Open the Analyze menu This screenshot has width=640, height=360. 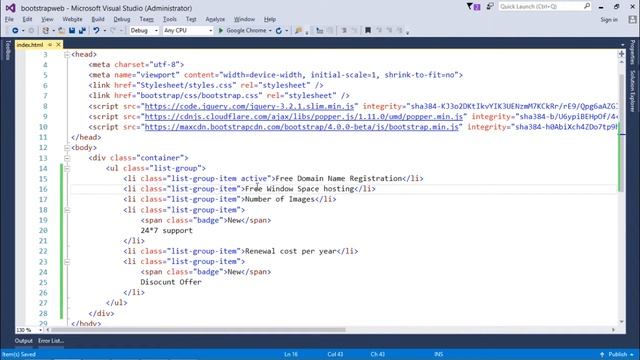215,19
